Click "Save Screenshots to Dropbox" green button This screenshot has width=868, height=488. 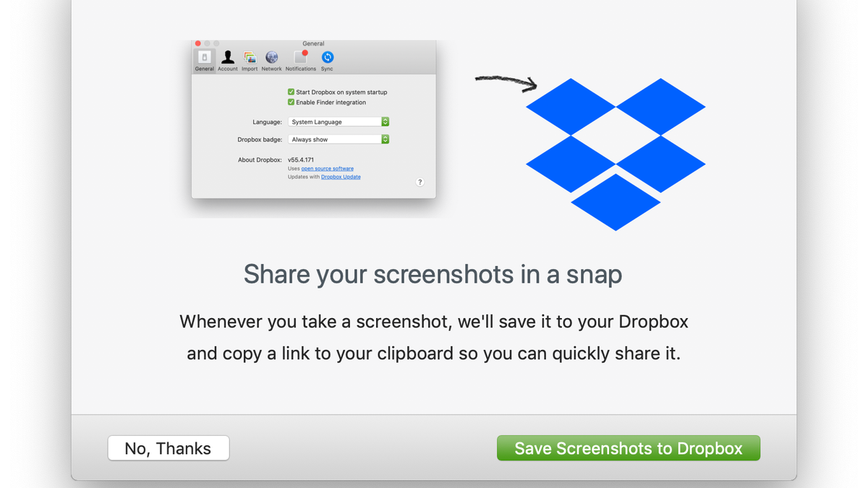(629, 448)
